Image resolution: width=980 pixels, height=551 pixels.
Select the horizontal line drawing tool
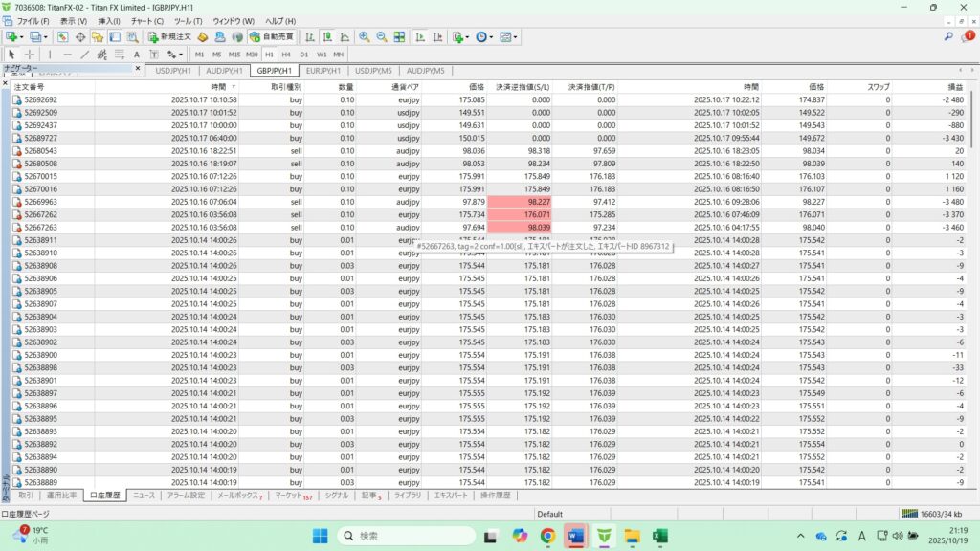[x=67, y=55]
